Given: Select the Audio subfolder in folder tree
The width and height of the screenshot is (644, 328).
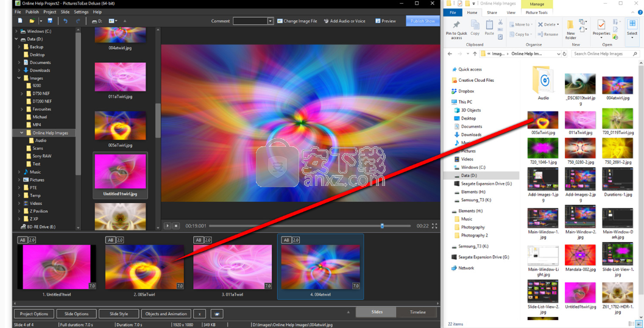Looking at the screenshot, I should (41, 141).
